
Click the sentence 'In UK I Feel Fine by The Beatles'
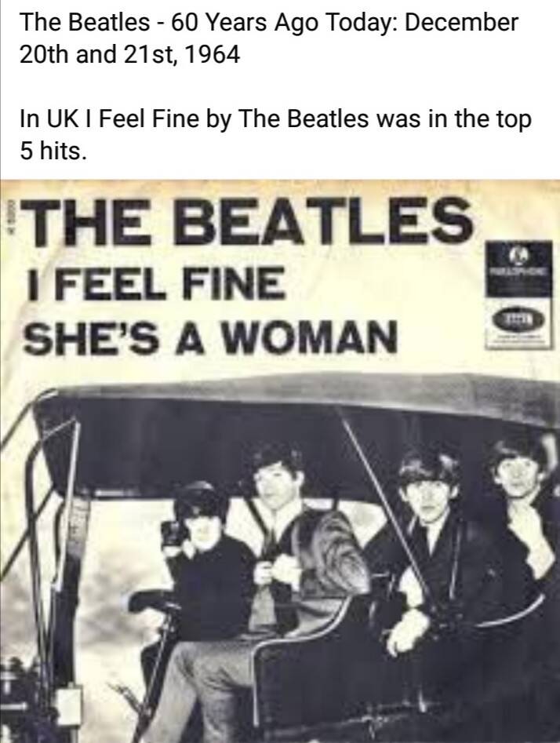pyautogui.click(x=195, y=118)
